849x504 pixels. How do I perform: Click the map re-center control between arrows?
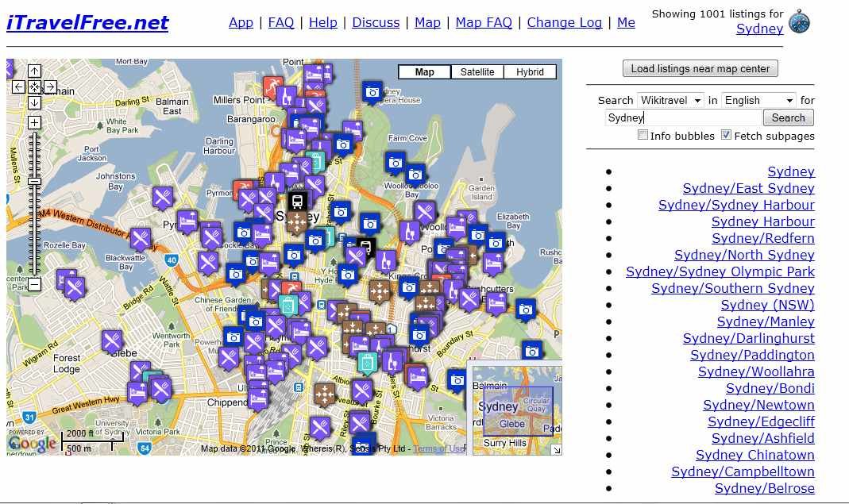[34, 87]
